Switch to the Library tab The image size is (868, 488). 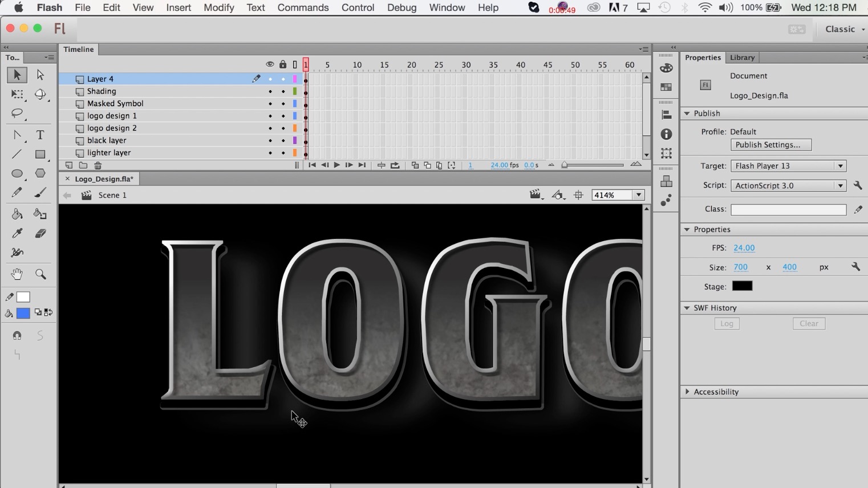742,57
